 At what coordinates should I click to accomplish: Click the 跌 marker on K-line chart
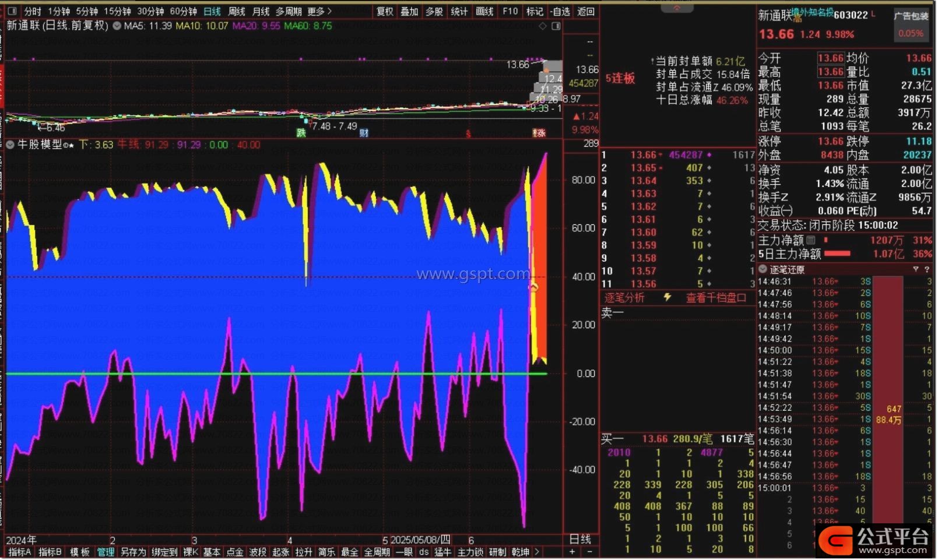301,133
